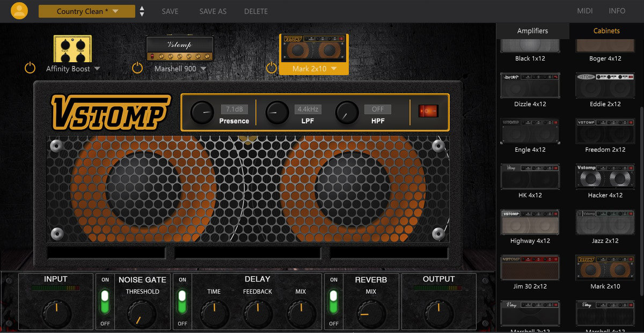Click the Affinity Boost pedal icon
This screenshot has width=644, height=333.
click(72, 48)
